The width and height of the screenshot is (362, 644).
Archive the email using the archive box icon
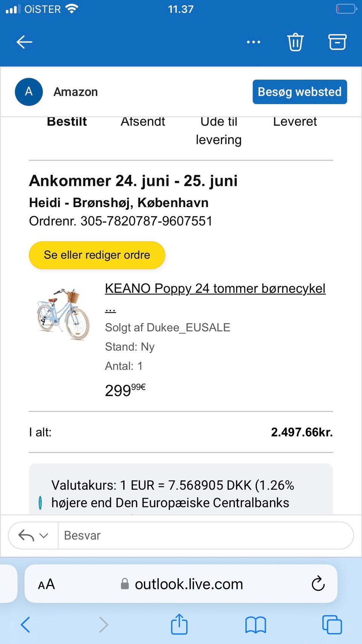pos(337,42)
